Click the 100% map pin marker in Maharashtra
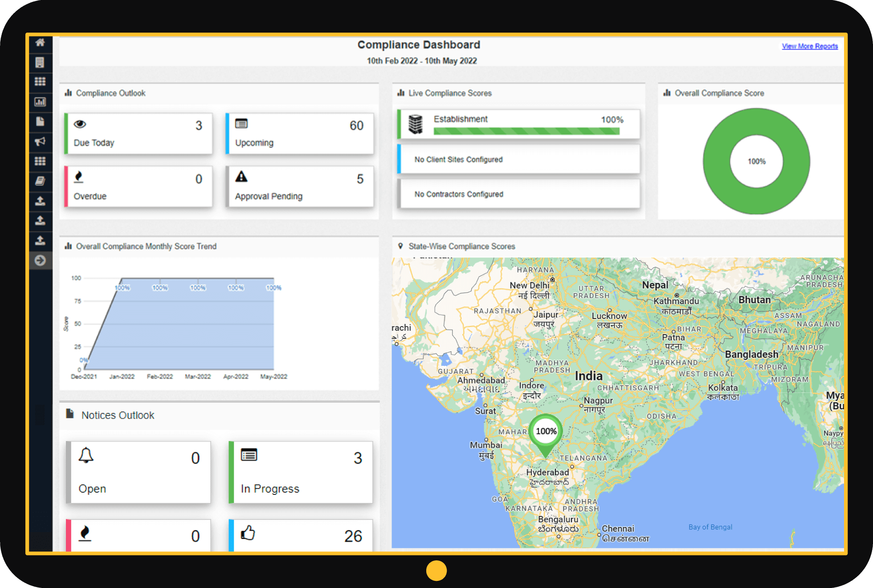The image size is (873, 588). [x=547, y=431]
